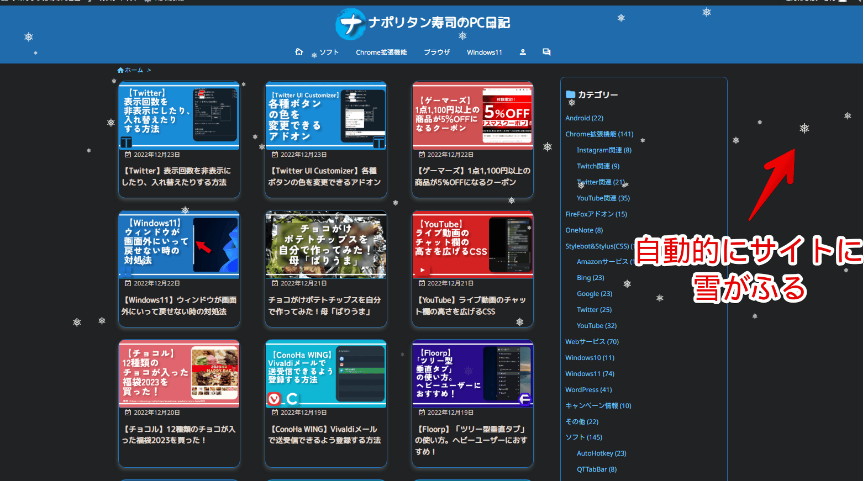Open ConoHa WING Vivaldiメール article thumbnail
Viewport: 868px width, 481px height.
coord(326,374)
